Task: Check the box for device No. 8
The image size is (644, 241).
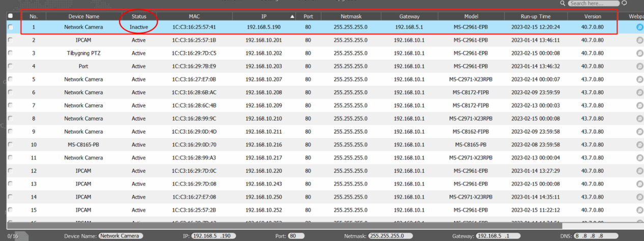Action: (x=10, y=119)
